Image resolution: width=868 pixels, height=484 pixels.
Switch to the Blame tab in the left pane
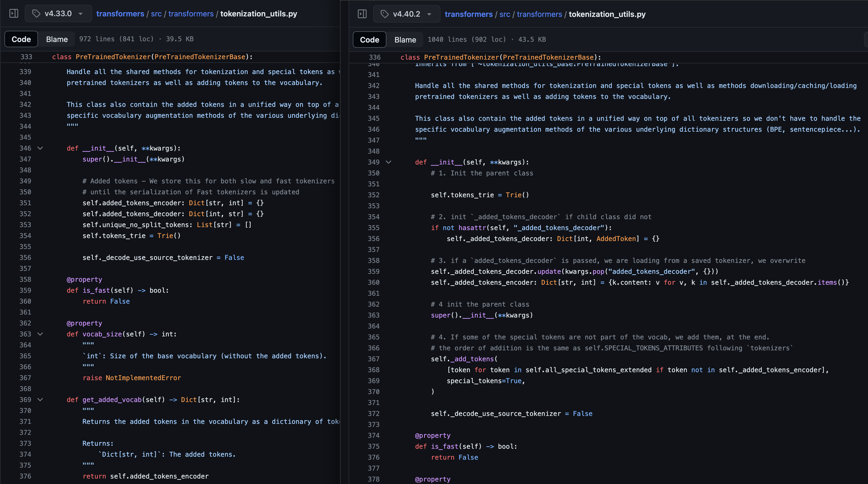[x=57, y=39]
